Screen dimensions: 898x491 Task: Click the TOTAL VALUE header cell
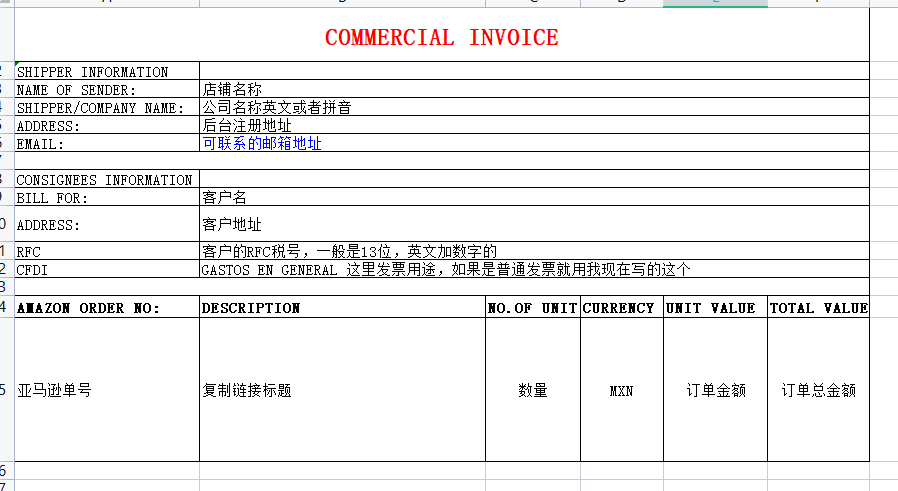(x=818, y=307)
